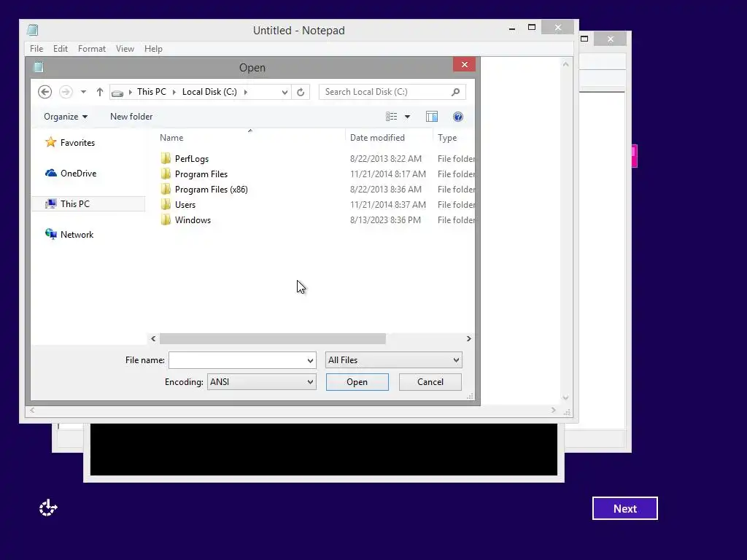Viewport: 747px width, 560px height.
Task: Open dialog Help question mark
Action: point(458,117)
